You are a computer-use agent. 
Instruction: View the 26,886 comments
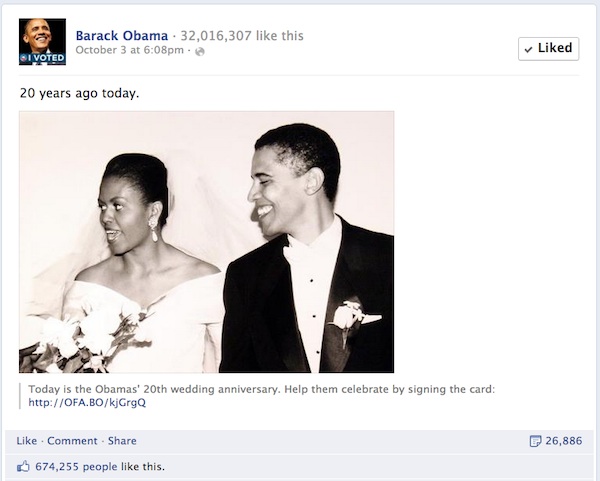tap(564, 441)
